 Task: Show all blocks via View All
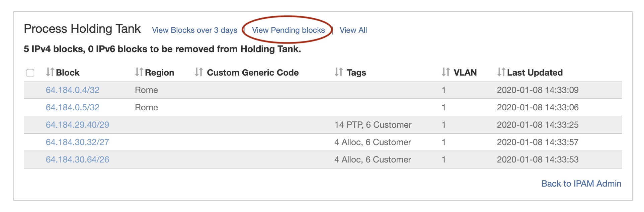point(353,30)
